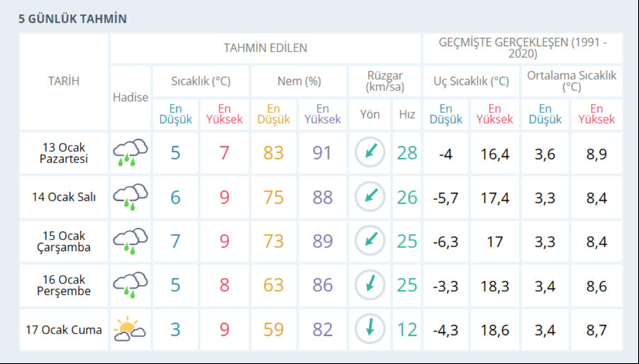Viewport: 639px width, 364px height.
Task: Click the high temperature 7 for 13 Ocak
Action: coord(224,153)
